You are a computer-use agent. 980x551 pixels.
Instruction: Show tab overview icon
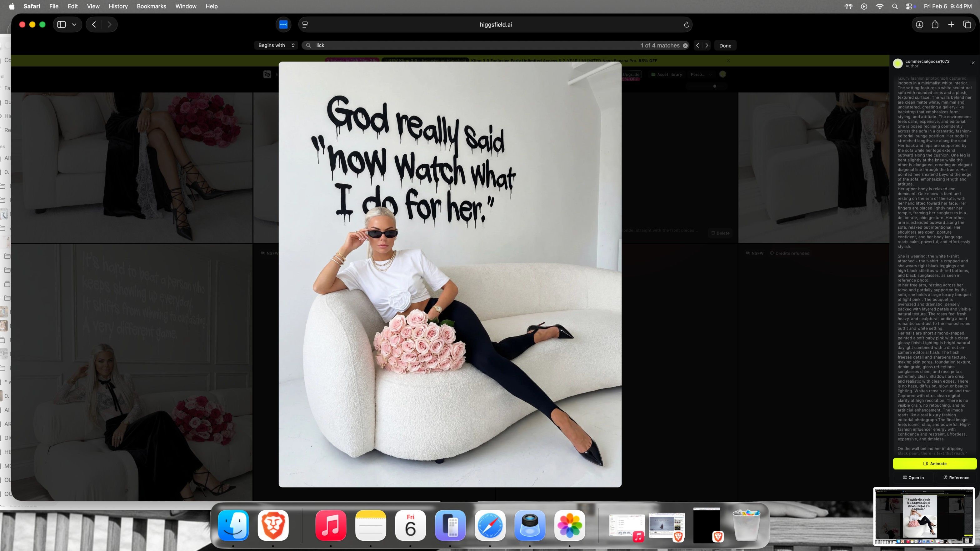point(967,24)
